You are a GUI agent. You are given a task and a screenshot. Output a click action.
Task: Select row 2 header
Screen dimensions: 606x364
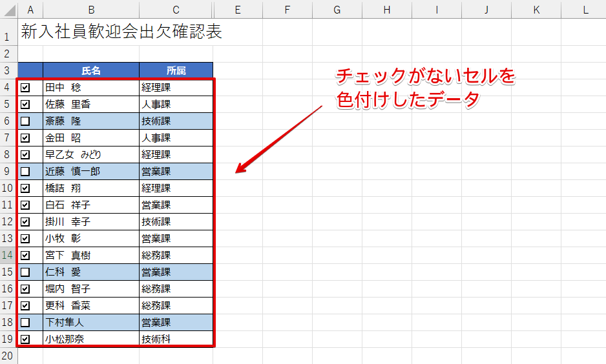click(8, 54)
